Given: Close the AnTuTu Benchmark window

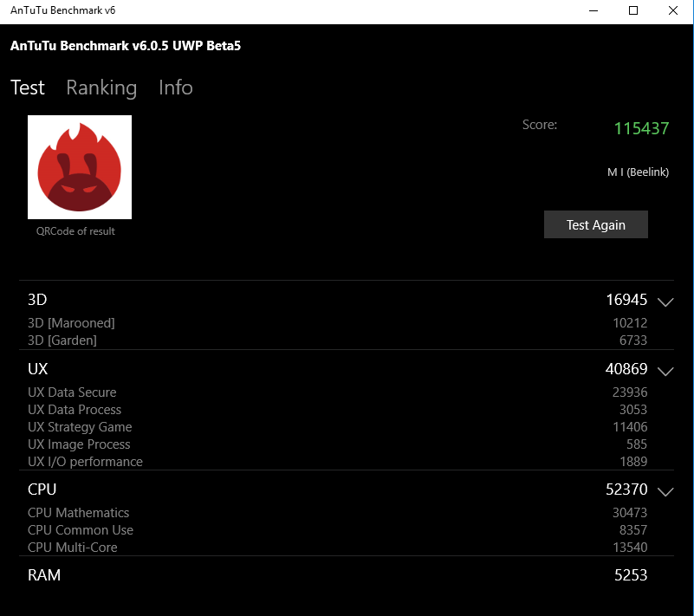Looking at the screenshot, I should point(673,10).
